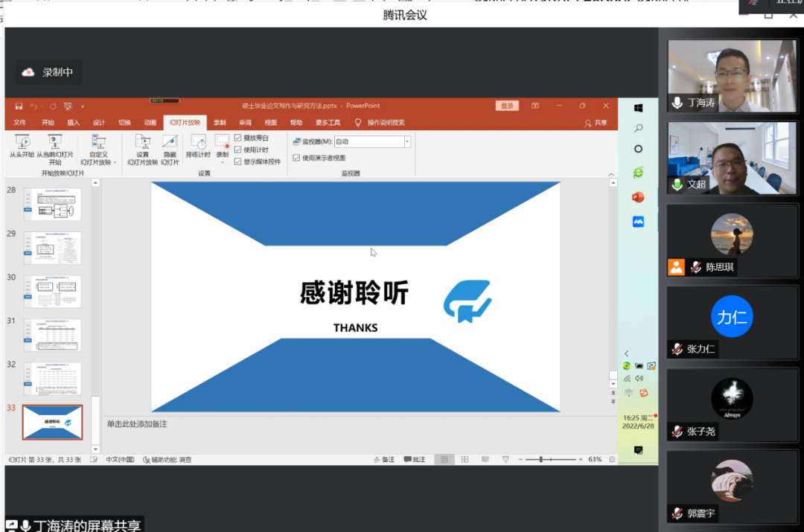The width and height of the screenshot is (804, 532).
Task: Open Set Up Slide Show (设置幻灯片放映)
Action: tap(142, 150)
